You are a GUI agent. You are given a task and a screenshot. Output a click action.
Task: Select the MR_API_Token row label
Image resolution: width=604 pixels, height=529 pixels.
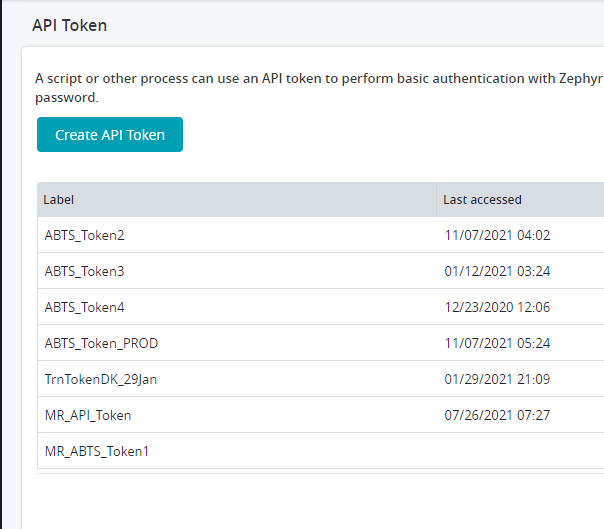pyautogui.click(x=88, y=416)
